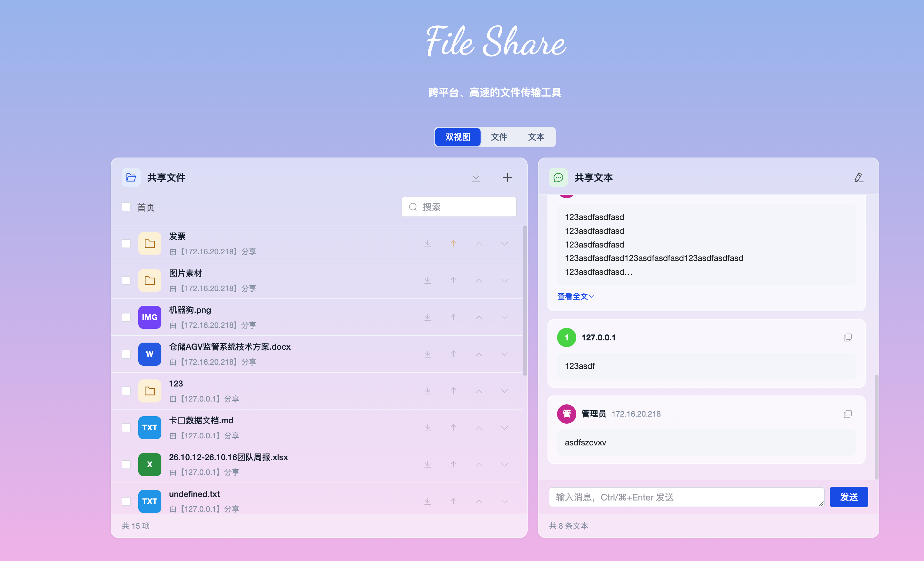Open the 首页 breadcrumb link
The width and height of the screenshot is (924, 561).
click(x=146, y=207)
